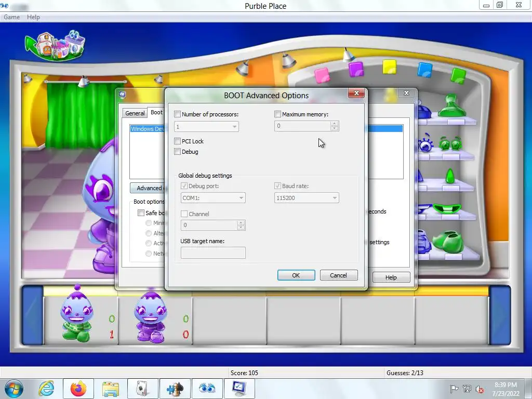Launch Internet Explorer from taskbar
Screen dimensions: 532x399
tap(46, 389)
